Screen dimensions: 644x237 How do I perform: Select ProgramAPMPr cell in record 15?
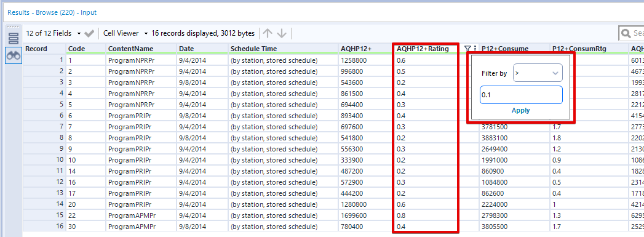tap(141, 215)
